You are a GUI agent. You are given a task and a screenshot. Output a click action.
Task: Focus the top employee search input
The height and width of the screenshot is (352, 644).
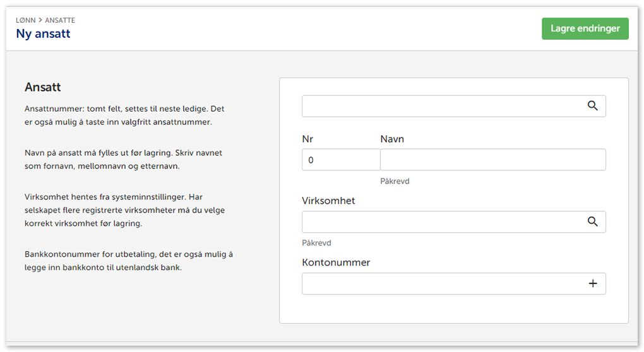coord(442,106)
